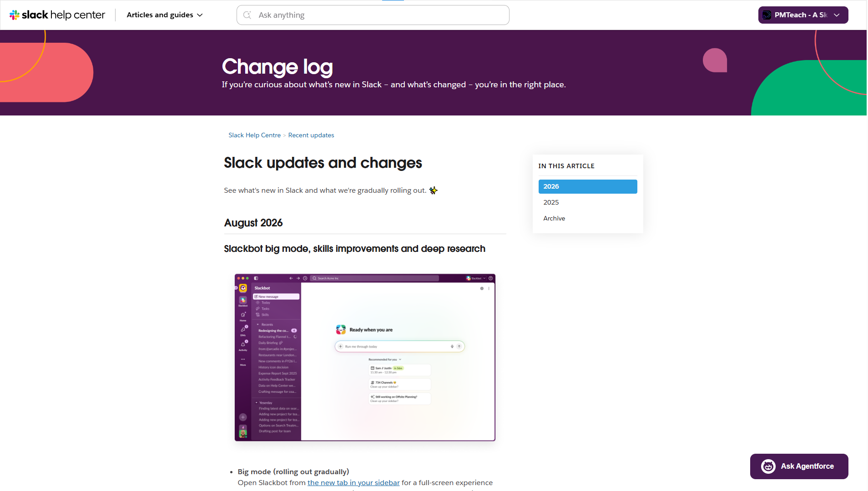Image resolution: width=868 pixels, height=491 pixels.
Task: Select 2025 in the article index
Action: pos(587,202)
